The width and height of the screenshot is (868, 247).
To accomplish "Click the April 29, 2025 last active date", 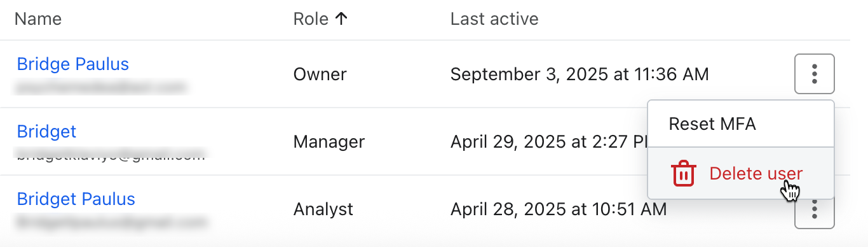I will pyautogui.click(x=548, y=142).
